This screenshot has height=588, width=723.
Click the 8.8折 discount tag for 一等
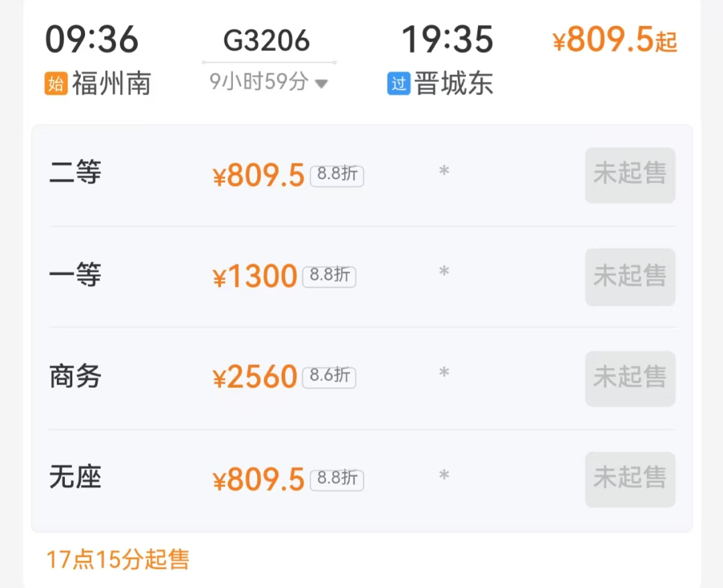tap(329, 277)
